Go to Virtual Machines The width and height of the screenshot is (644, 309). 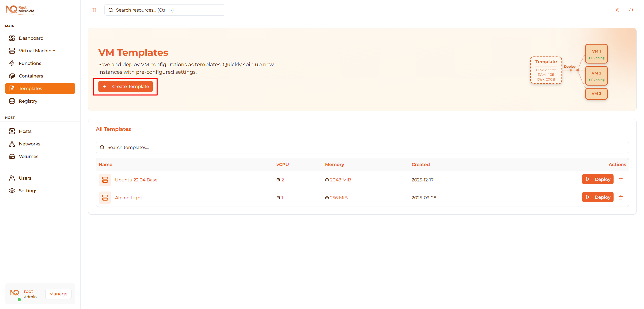tap(37, 51)
